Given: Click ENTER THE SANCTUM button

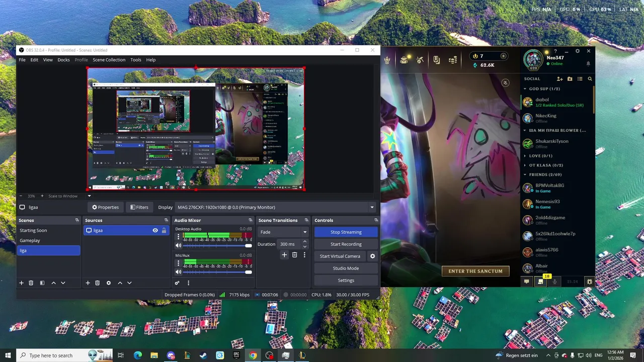Looking at the screenshot, I should [x=475, y=271].
